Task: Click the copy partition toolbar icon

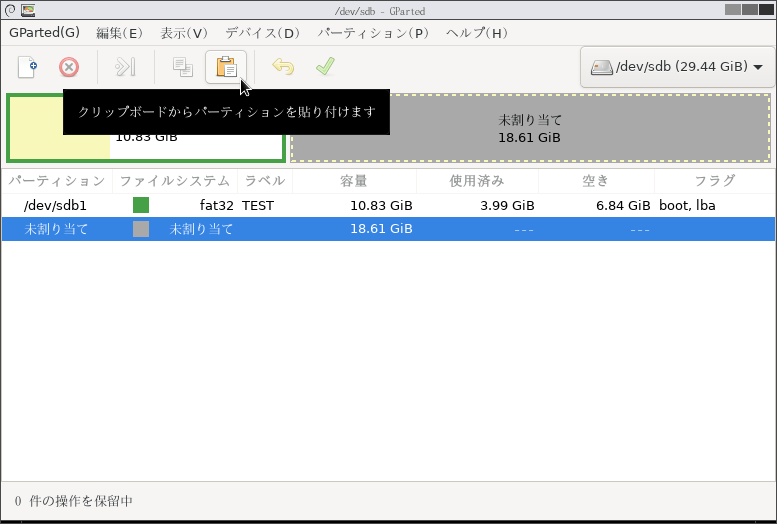Action: point(183,67)
